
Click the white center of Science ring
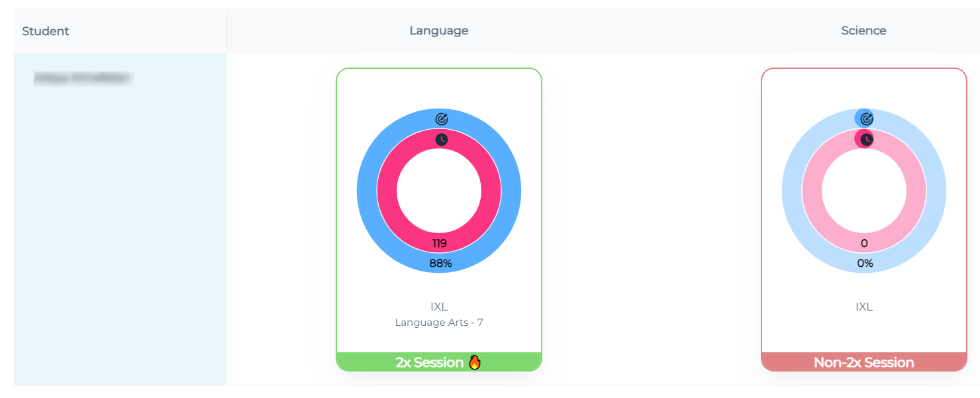click(x=864, y=191)
